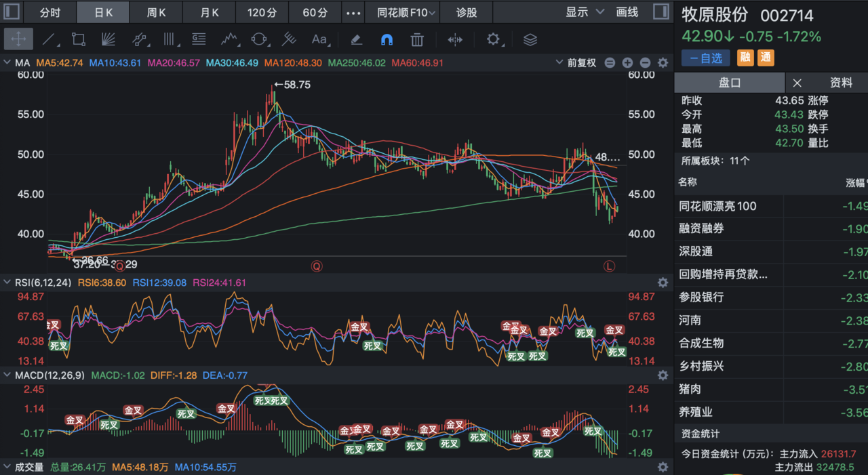Open the 参股银行 sector row

click(x=771, y=297)
